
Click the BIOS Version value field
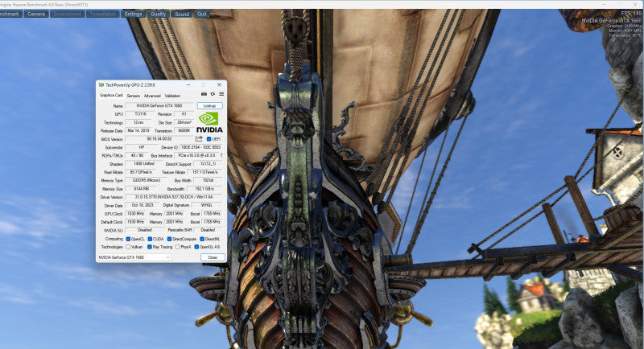click(159, 139)
